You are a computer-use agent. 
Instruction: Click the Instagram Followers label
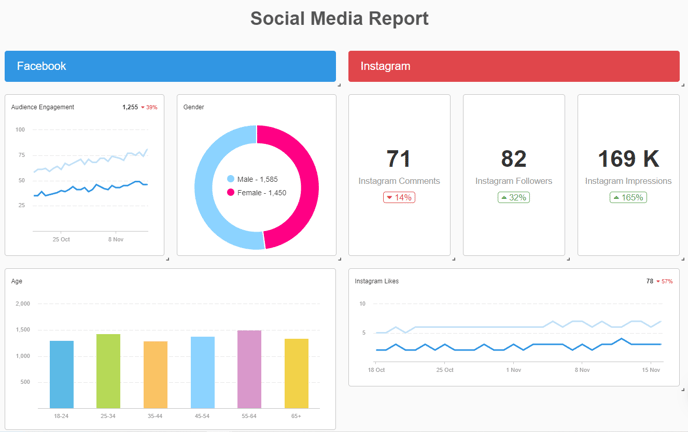coord(514,181)
